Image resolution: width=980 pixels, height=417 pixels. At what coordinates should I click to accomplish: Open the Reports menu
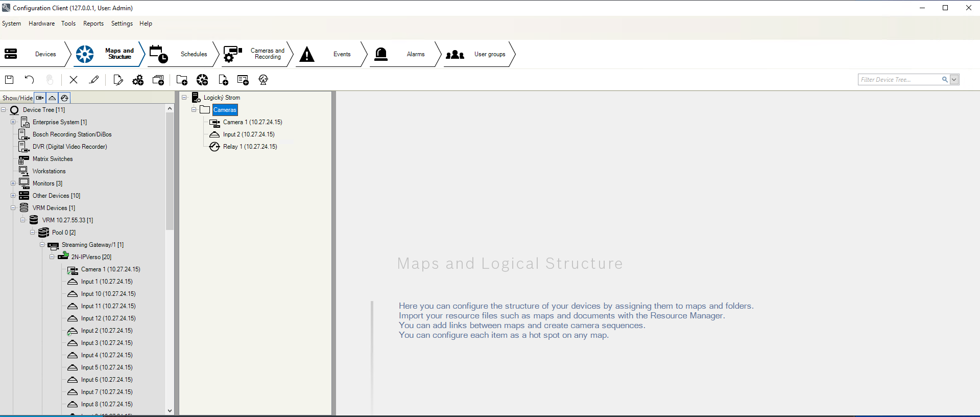[93, 24]
